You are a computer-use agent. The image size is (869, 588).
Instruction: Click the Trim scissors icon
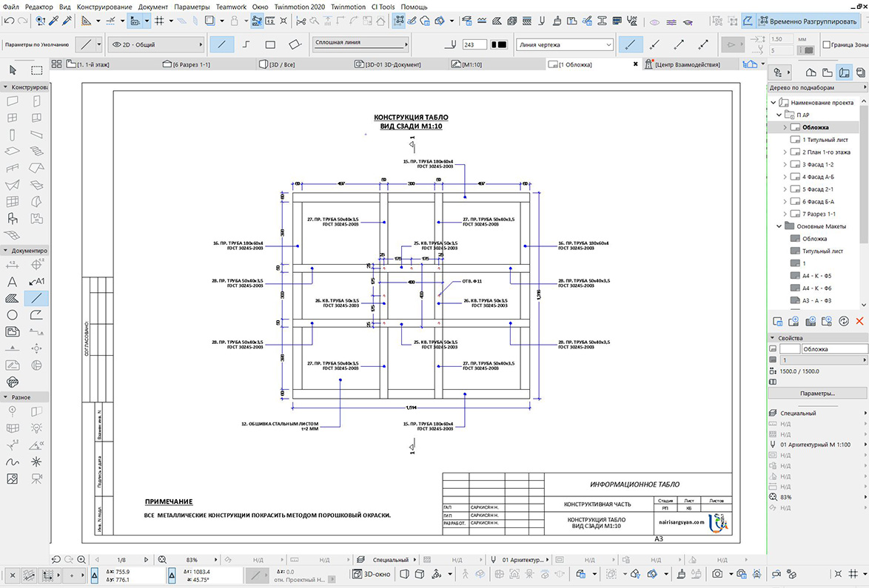[301, 21]
